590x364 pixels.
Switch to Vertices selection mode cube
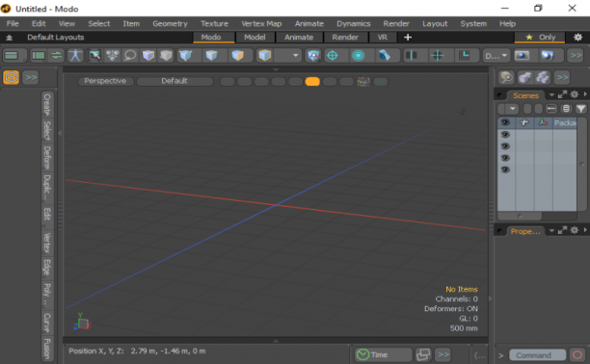[186, 56]
